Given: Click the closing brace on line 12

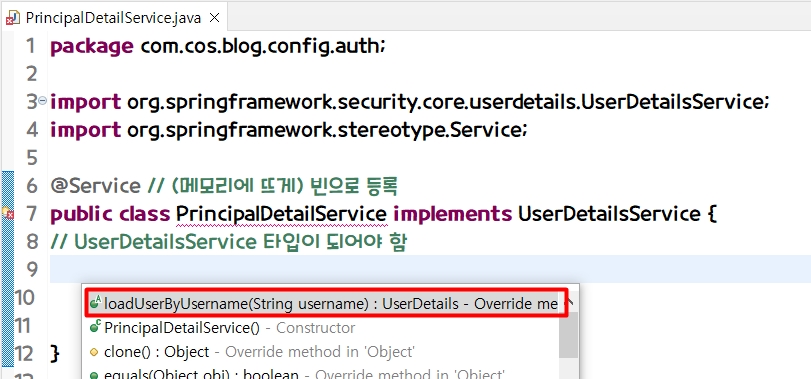Looking at the screenshot, I should click(55, 354).
